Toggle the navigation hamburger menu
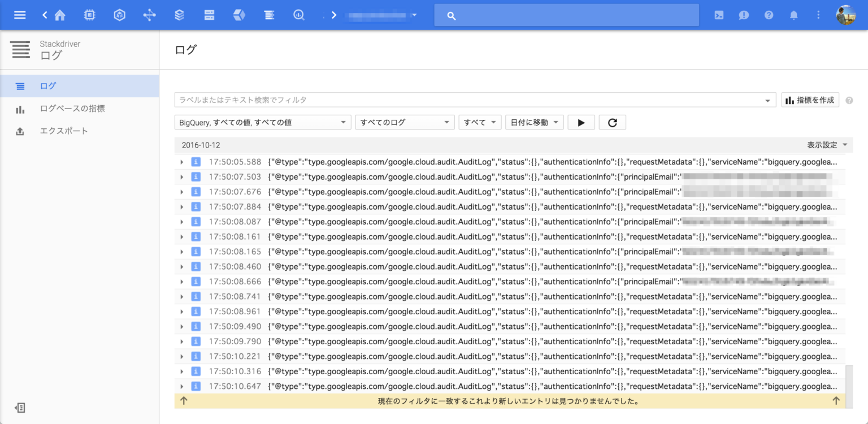 [20, 15]
